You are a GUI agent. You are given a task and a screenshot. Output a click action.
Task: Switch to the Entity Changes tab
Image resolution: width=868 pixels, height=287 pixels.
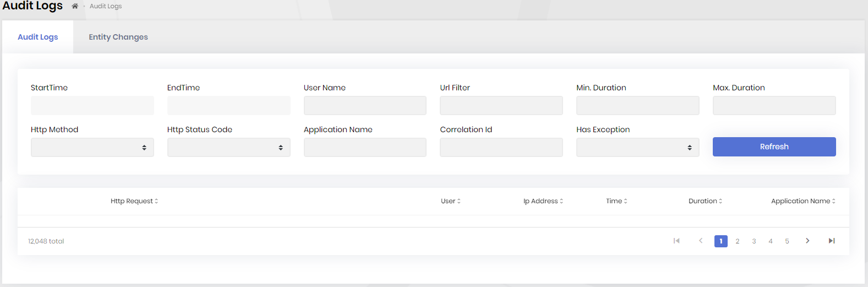point(118,37)
